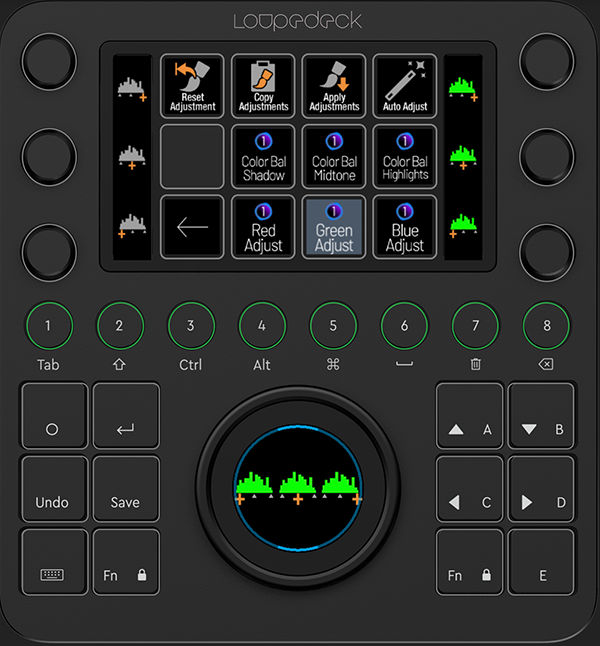This screenshot has width=600, height=646.
Task: Tap the empty touch button in the middle row
Action: click(x=192, y=157)
